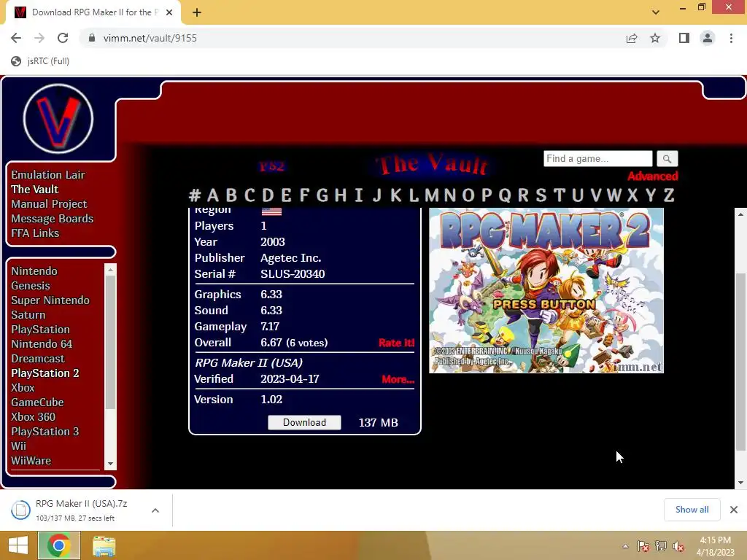Open The Vault sidebar link

point(35,190)
